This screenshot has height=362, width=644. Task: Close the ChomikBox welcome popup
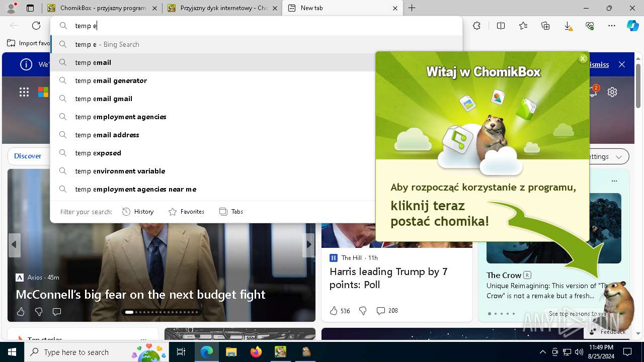[583, 58]
